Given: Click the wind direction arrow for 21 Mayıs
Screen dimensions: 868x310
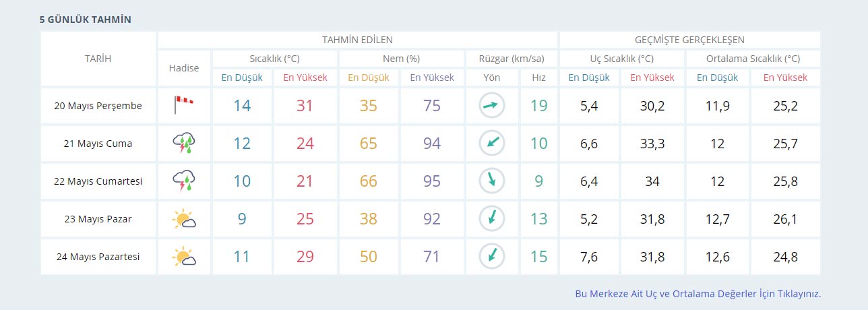Looking at the screenshot, I should tap(492, 144).
